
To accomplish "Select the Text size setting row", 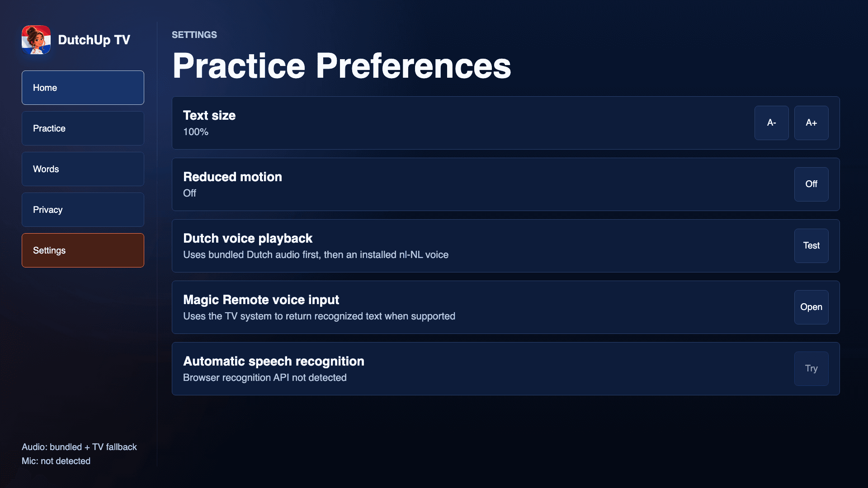I will (x=505, y=123).
